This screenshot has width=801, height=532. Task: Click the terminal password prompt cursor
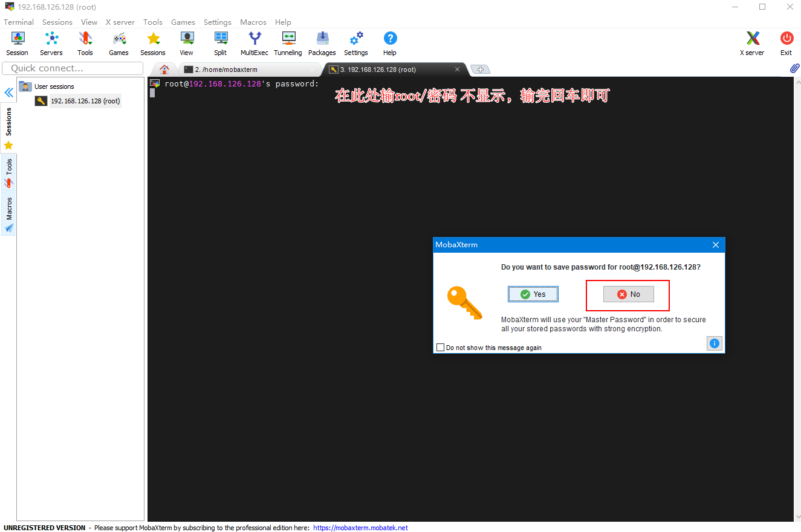[x=152, y=93]
